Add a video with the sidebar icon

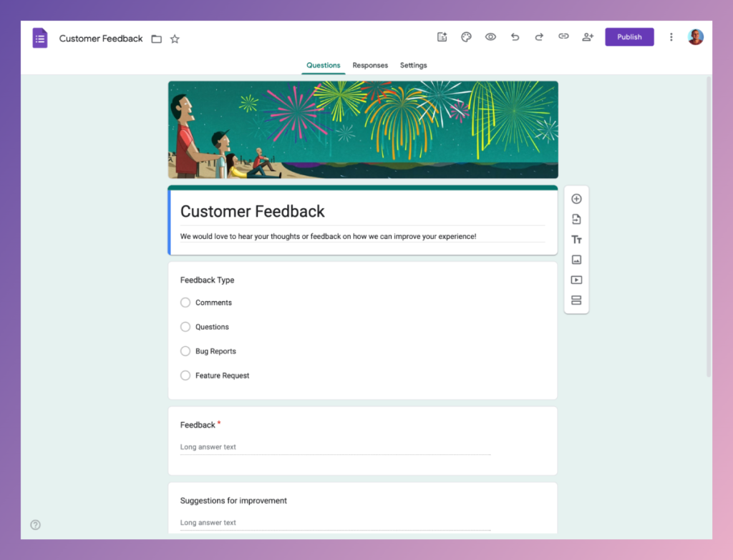coord(576,280)
